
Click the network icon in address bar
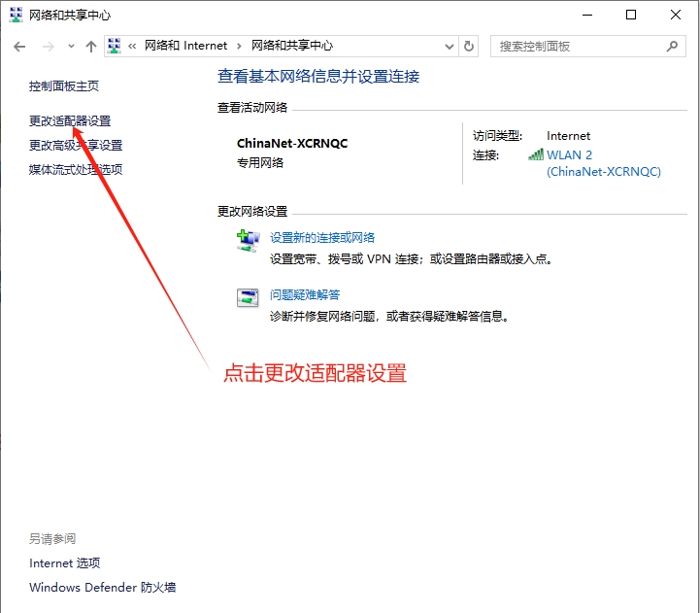click(115, 46)
